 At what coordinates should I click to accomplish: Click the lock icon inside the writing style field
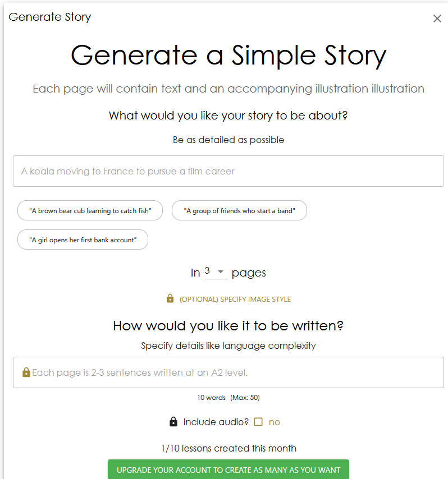click(x=26, y=372)
